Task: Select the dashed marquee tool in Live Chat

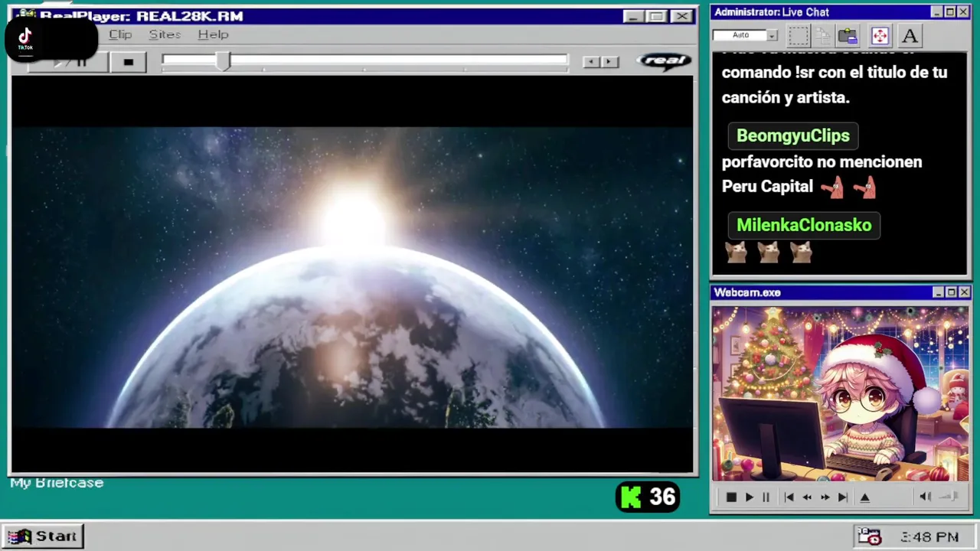Action: (x=799, y=35)
